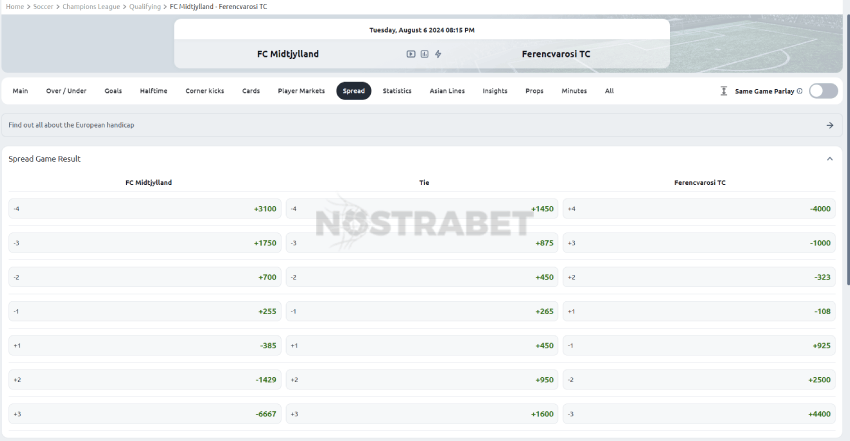
Task: Bet FC Midtjylland +3 at -6667
Action: (x=145, y=413)
